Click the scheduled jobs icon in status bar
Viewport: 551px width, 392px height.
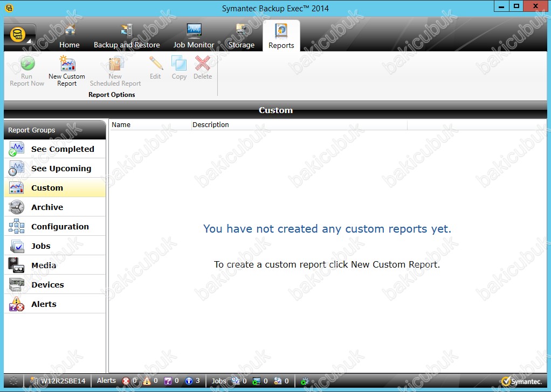(235, 381)
